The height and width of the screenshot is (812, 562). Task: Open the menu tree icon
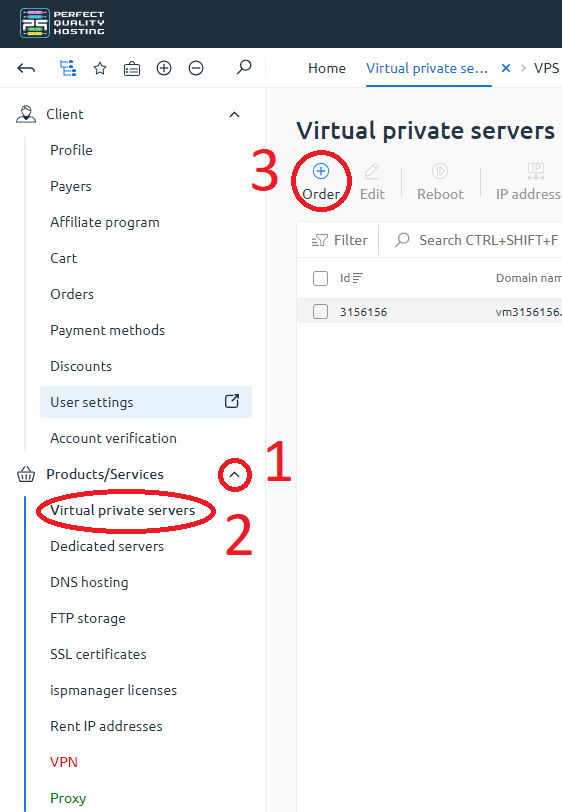click(x=68, y=68)
